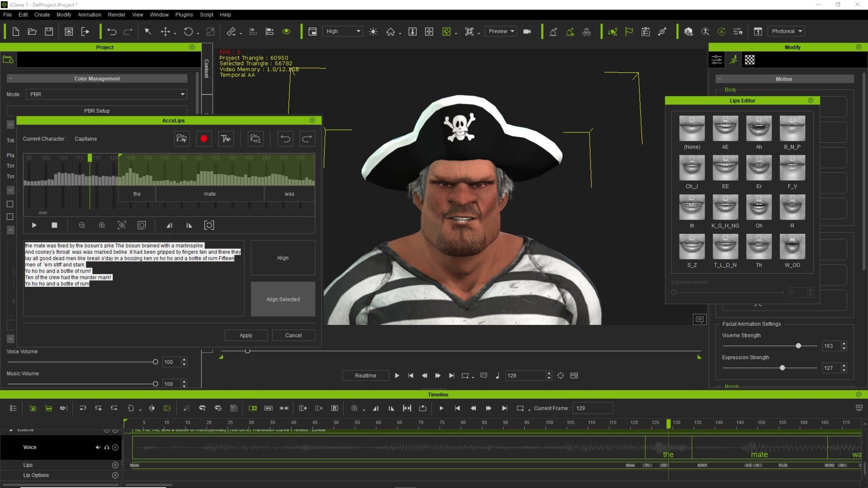Viewport: 868px width, 488px height.
Task: Zoom out the AccuLips waveform
Action: click(82, 225)
